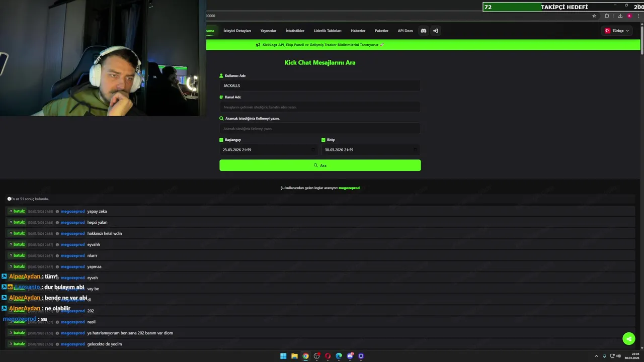
Task: Click message text 'nasil'
Action: coord(91,322)
